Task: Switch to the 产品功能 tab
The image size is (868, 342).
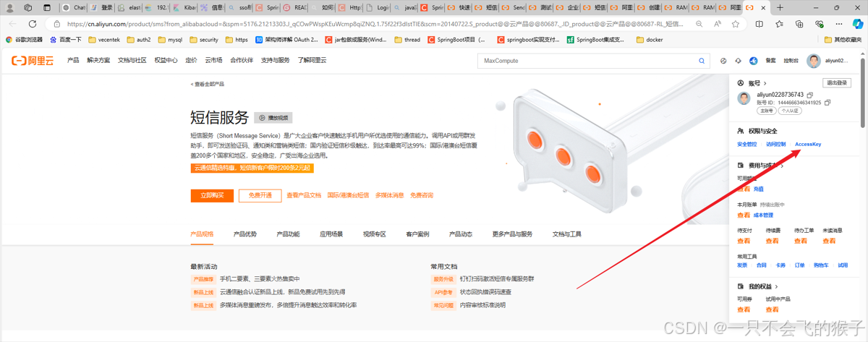Action: 288,234
